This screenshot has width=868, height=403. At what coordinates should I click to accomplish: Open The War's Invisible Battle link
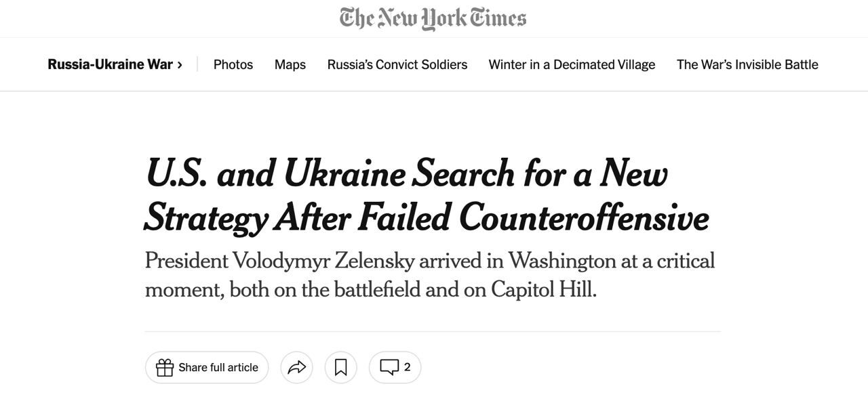point(747,64)
